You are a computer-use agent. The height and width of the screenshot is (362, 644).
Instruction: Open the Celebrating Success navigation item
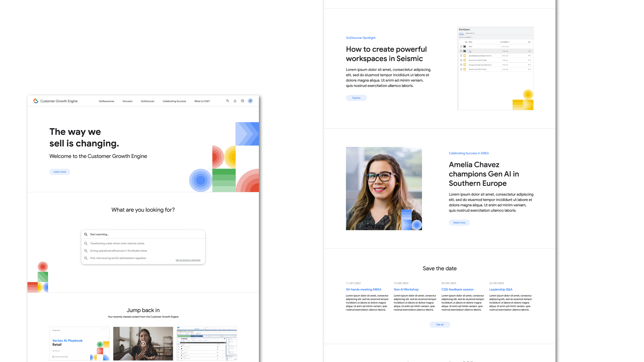click(174, 101)
